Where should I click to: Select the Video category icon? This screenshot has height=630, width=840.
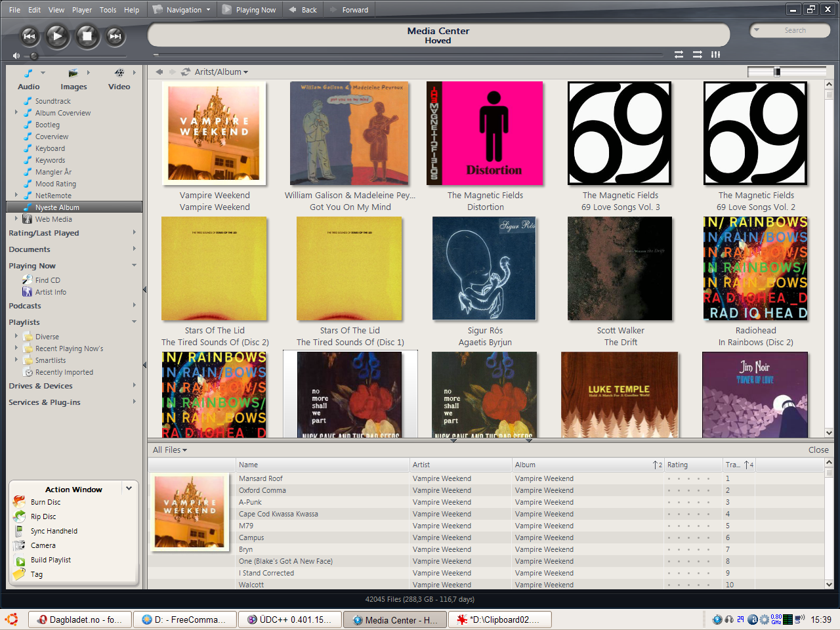(119, 73)
